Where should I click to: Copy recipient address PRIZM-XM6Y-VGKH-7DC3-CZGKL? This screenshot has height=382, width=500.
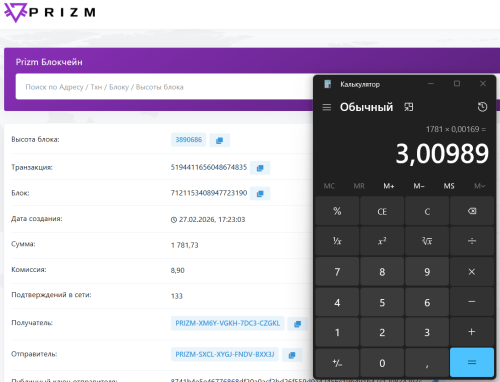(297, 324)
